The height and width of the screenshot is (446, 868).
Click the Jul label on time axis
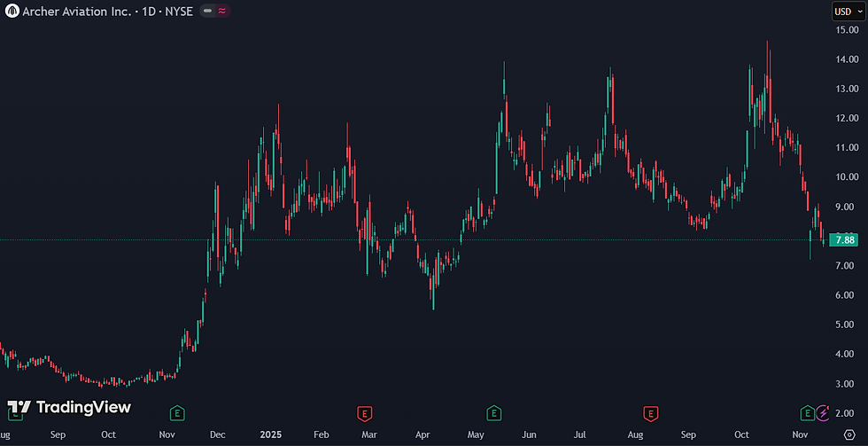tap(581, 434)
